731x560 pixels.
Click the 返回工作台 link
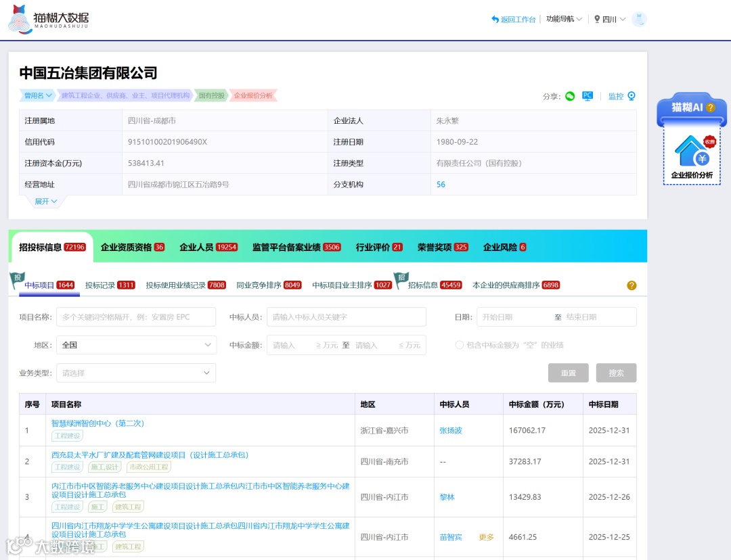[513, 19]
